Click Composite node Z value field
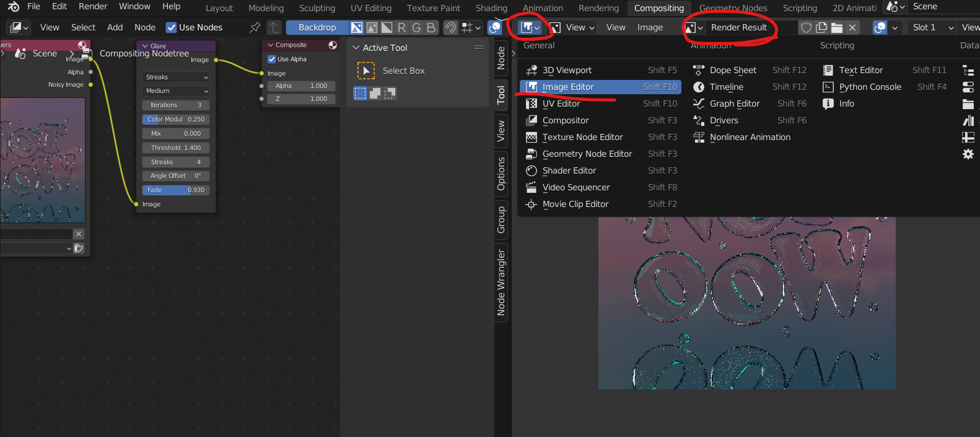 pyautogui.click(x=302, y=99)
